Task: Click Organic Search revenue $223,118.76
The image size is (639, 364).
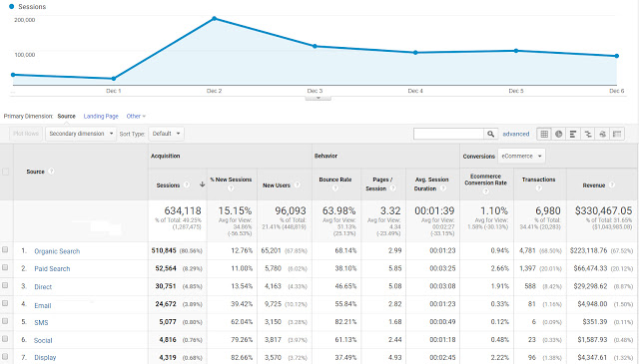Action: 588,250
